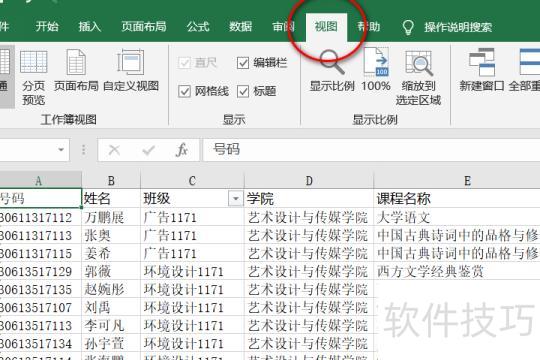Select cell with name 张奥
The width and height of the screenshot is (540, 360).
(111, 236)
